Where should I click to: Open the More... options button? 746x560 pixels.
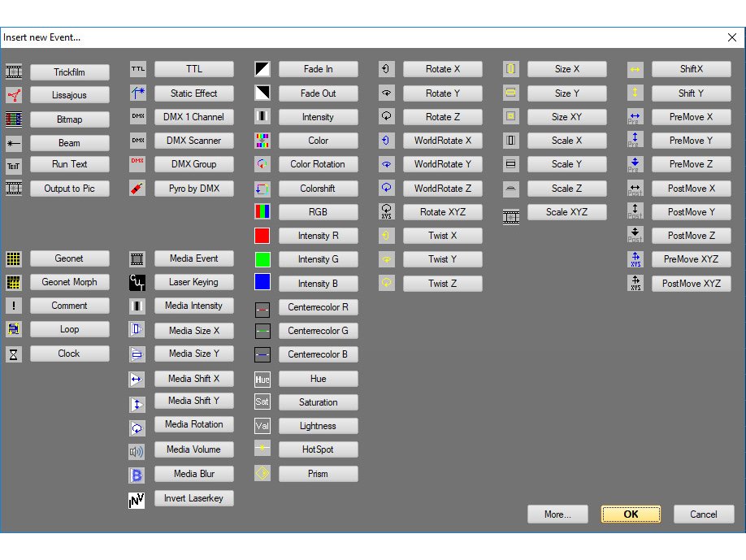coord(557,514)
